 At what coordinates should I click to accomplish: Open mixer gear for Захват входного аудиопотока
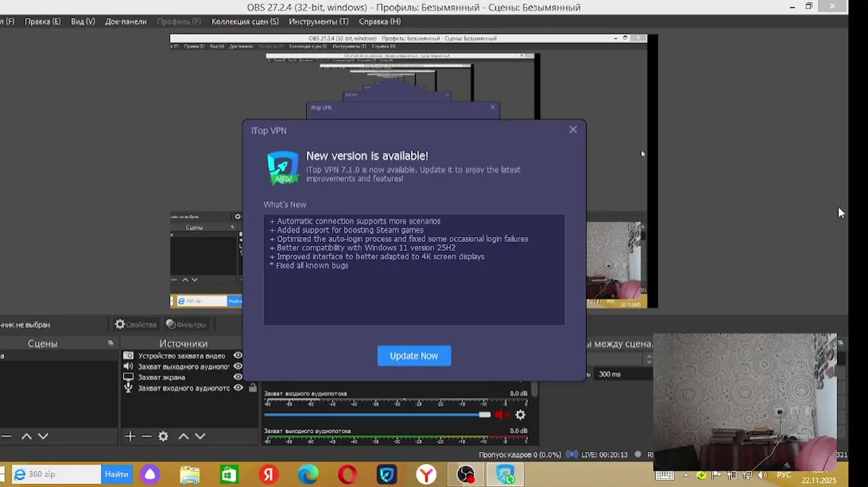(520, 415)
